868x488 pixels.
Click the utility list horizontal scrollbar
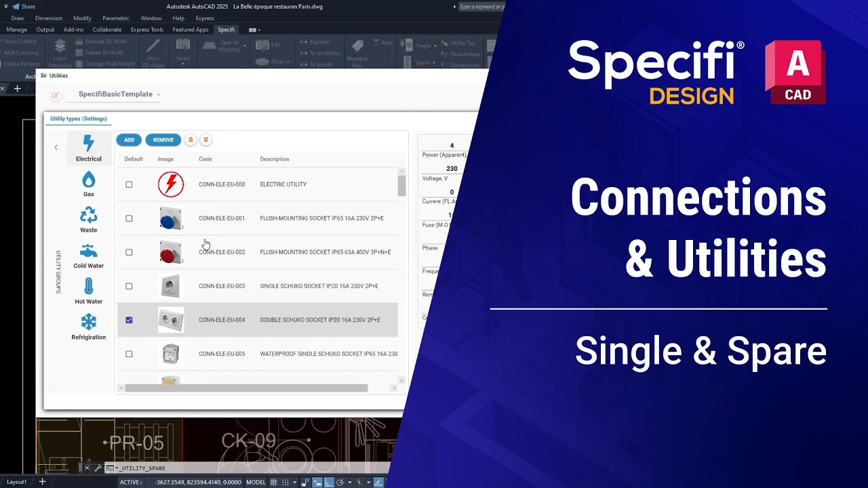(x=246, y=388)
